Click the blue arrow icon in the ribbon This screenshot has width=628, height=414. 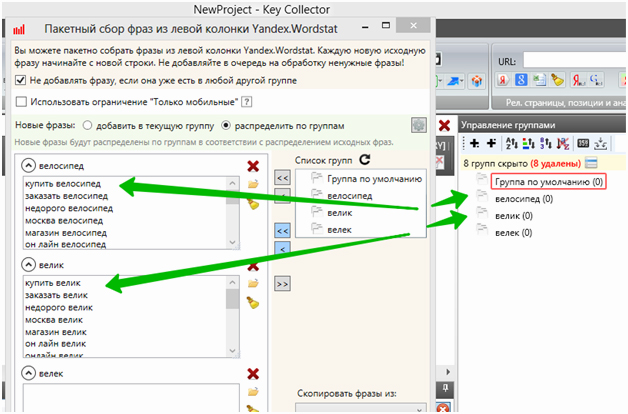(x=454, y=81)
